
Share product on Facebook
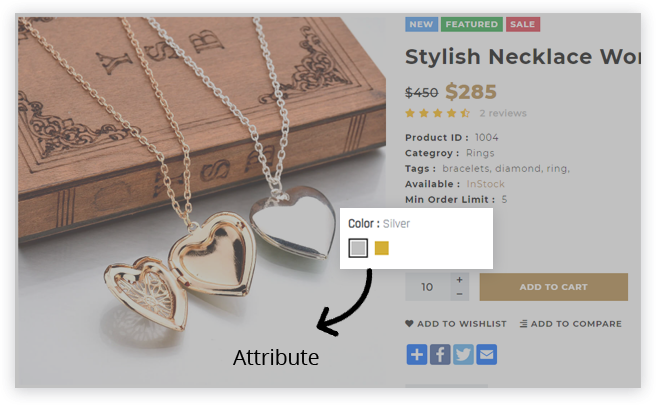[x=440, y=355]
